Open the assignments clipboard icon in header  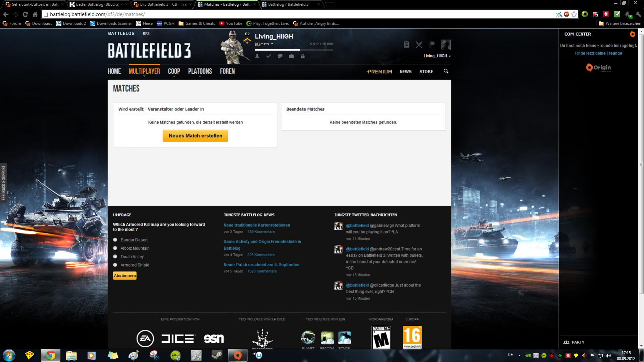406,44
